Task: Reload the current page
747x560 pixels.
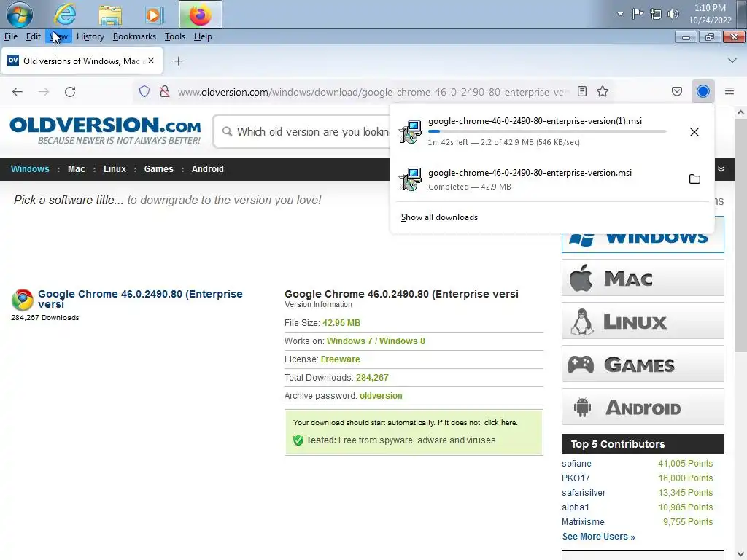Action: (70, 91)
